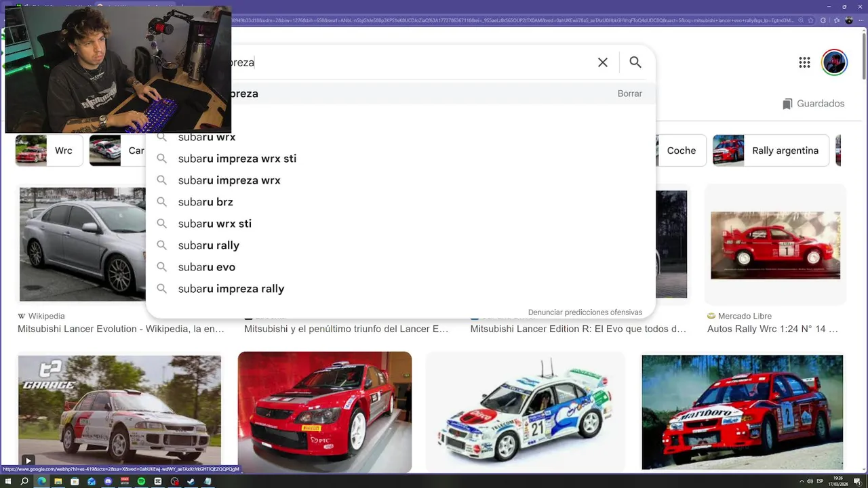868x488 pixels.
Task: Open 'Mitsubishi Lancer Evolution - Wikipedia' result link
Action: coord(121,329)
